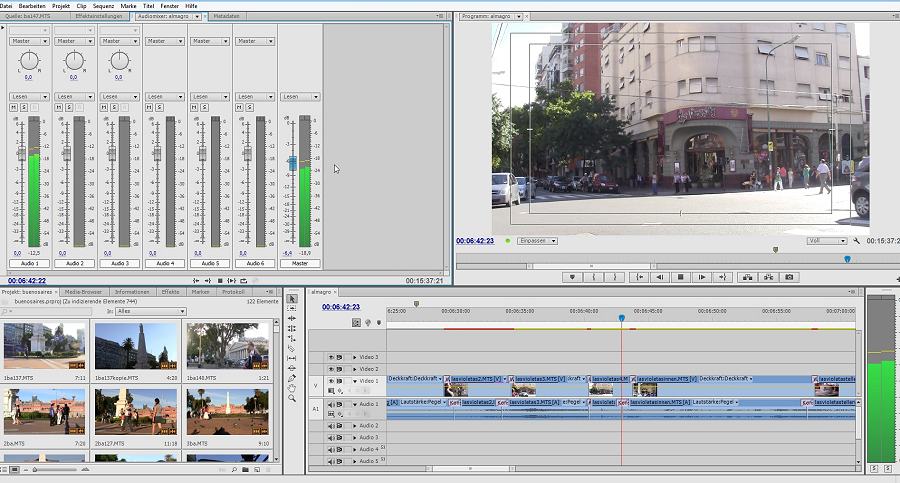Adjust the Audio 1 volume fader
Screen dimensions: 900x483
tap(22, 153)
